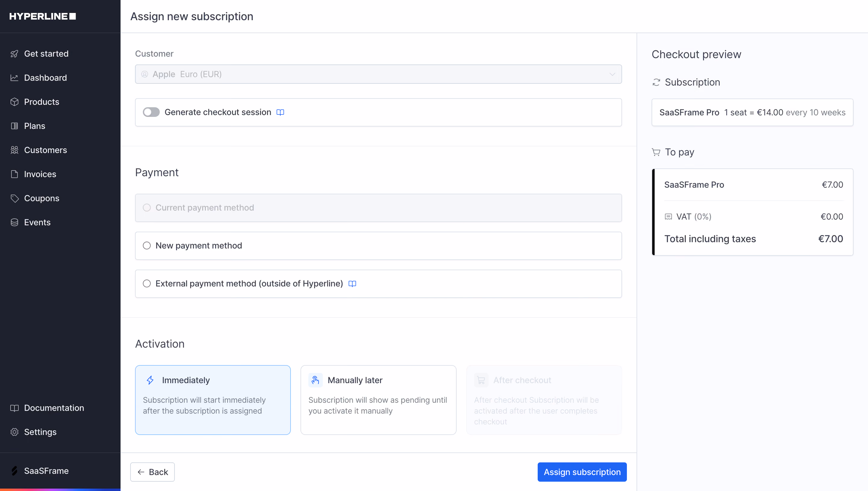
Task: Select New payment method radio
Action: [147, 246]
